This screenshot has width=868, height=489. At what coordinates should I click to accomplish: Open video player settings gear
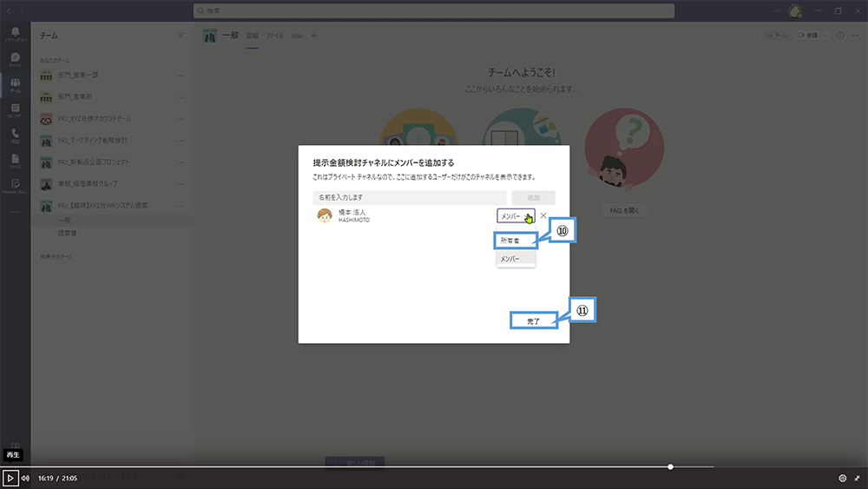[x=843, y=478]
